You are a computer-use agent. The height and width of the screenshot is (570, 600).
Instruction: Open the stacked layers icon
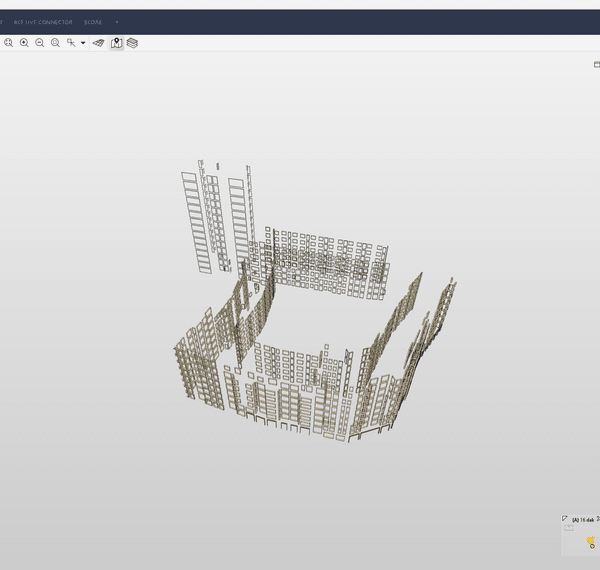[132, 43]
